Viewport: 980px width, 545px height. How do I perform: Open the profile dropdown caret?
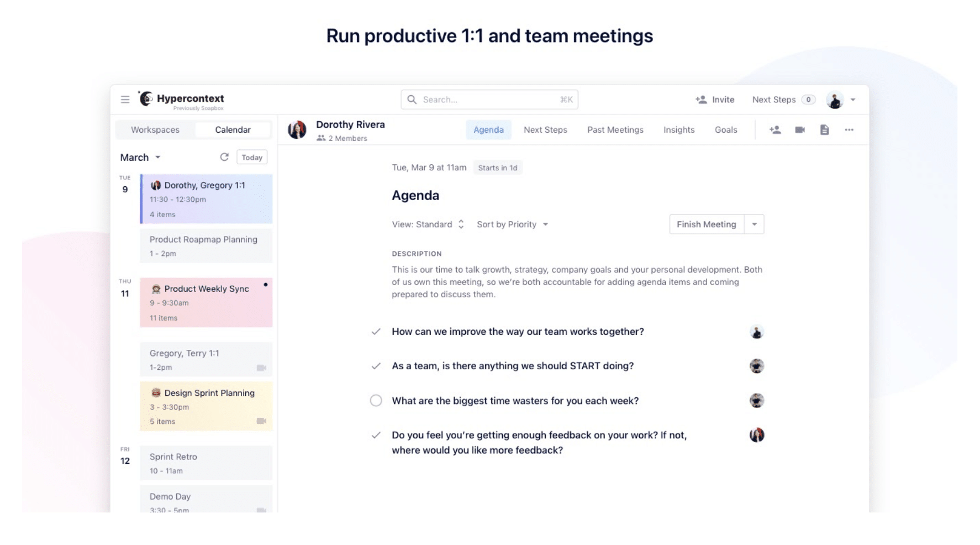[x=853, y=100]
